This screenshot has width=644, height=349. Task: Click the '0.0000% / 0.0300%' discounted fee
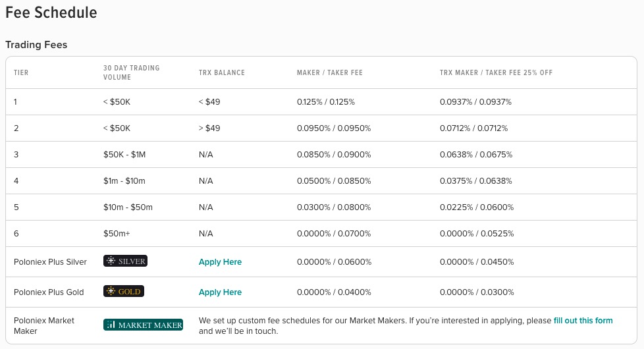point(477,292)
